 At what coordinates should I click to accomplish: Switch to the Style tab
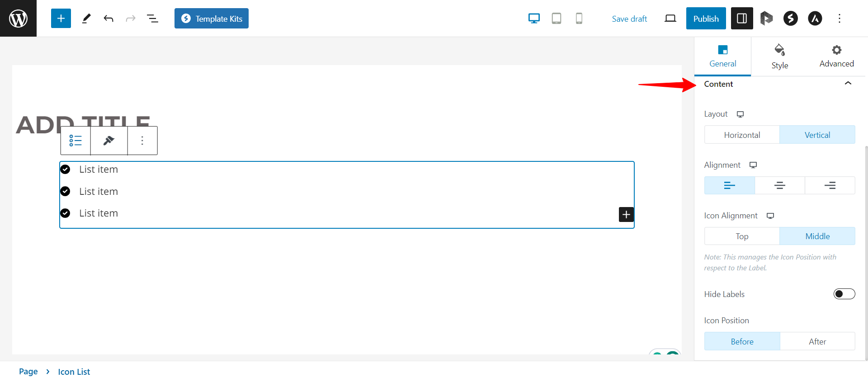[779, 57]
